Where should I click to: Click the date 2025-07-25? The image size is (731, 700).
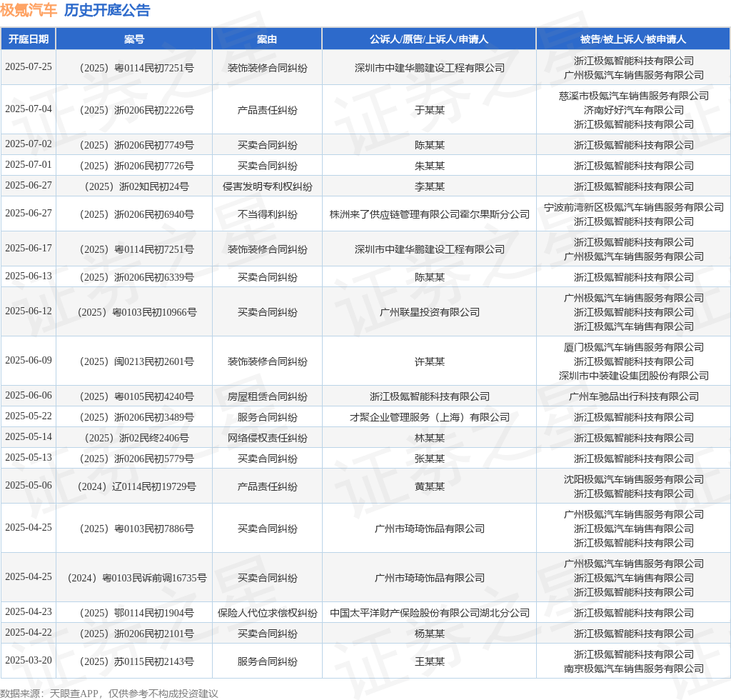pyautogui.click(x=29, y=66)
